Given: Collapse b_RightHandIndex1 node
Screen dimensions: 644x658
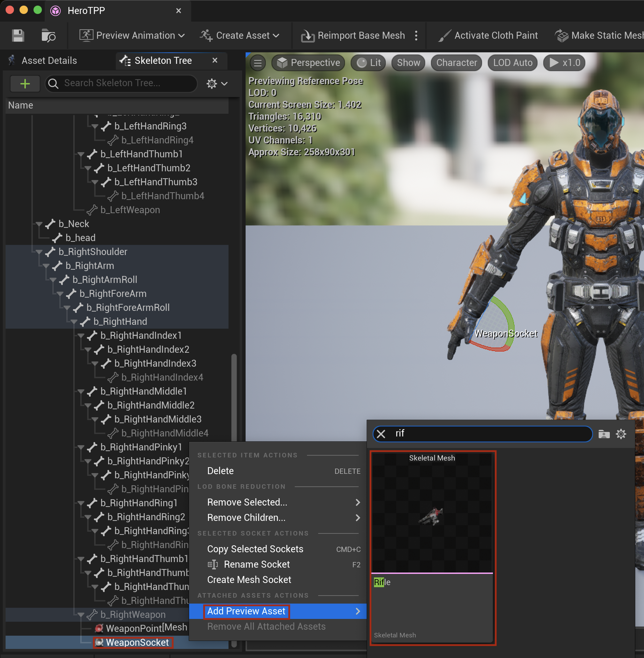Looking at the screenshot, I should point(81,336).
